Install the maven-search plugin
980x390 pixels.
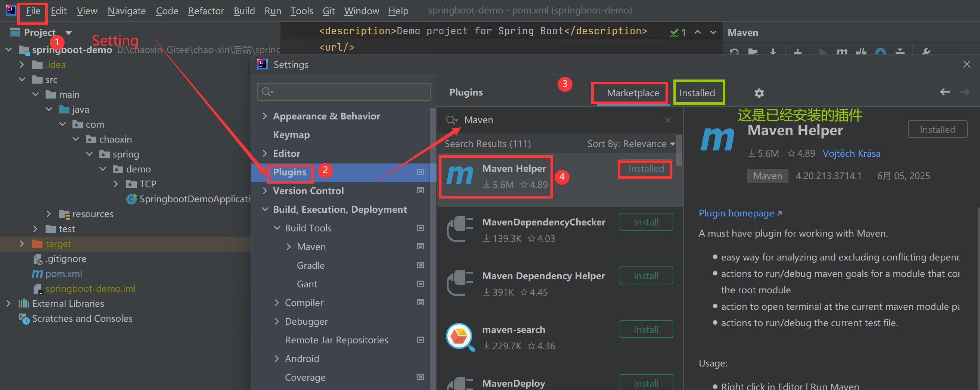(x=646, y=330)
